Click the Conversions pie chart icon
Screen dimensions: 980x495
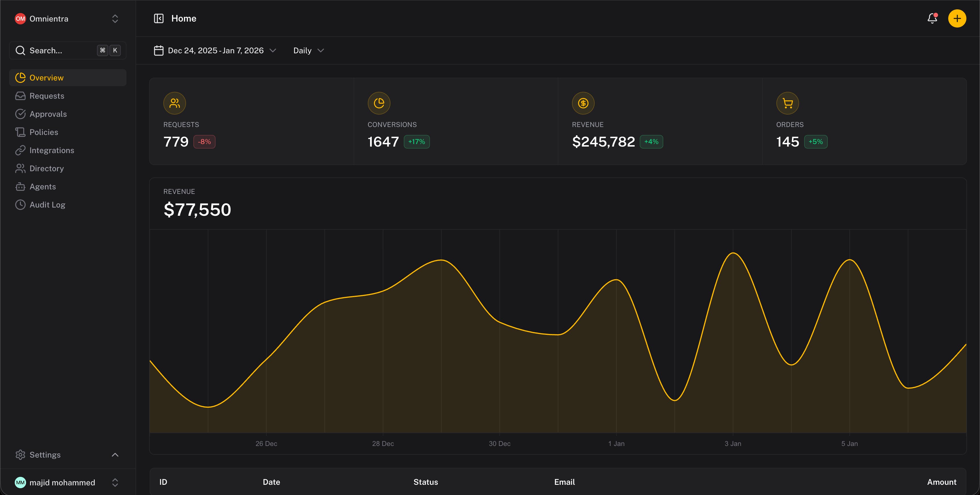pyautogui.click(x=379, y=103)
